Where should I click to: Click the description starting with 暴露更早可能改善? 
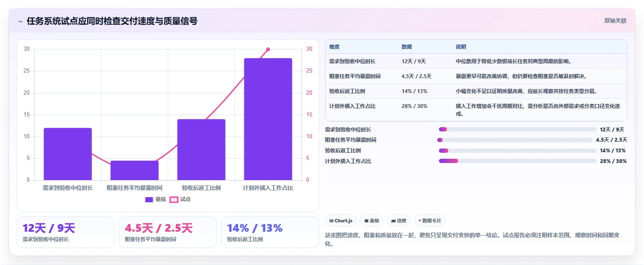[521, 76]
